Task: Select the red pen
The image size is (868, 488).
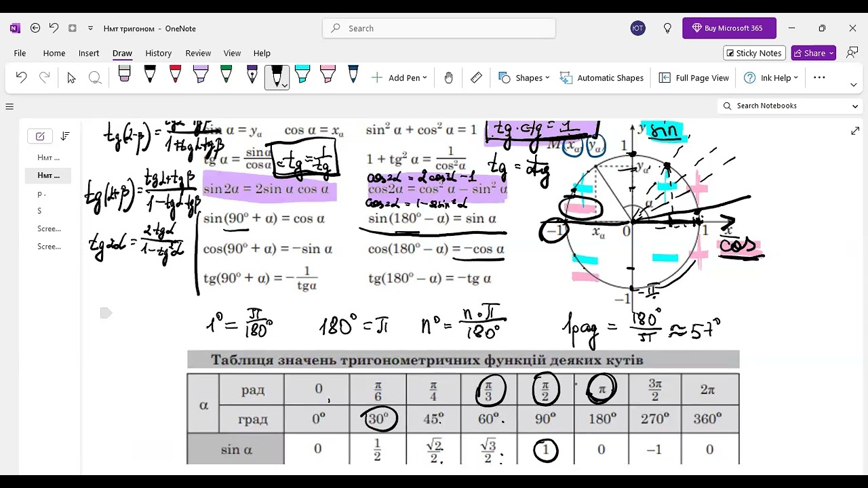Action: pyautogui.click(x=175, y=76)
